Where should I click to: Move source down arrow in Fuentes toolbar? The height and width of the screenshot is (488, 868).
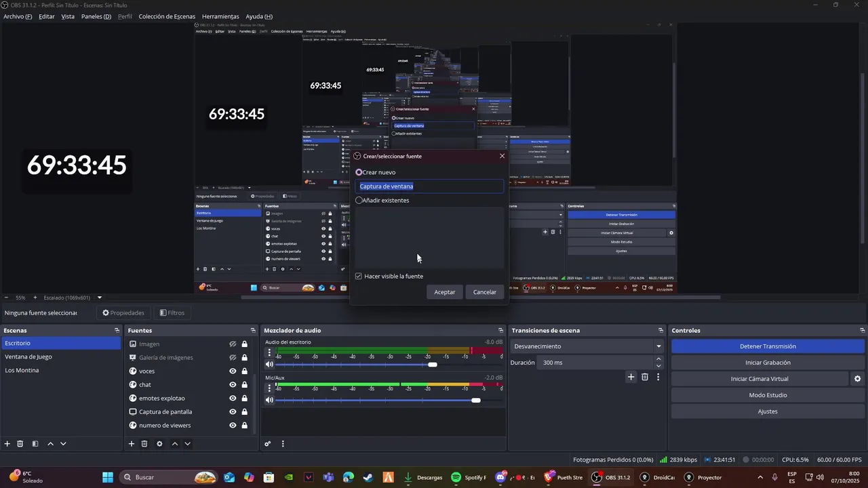(x=187, y=444)
